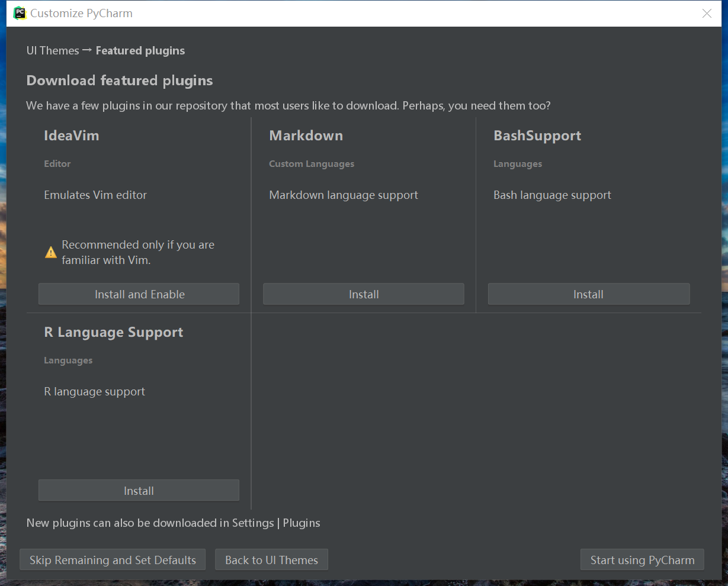
Task: Click the IdeaVim plugin title
Action: coord(71,136)
